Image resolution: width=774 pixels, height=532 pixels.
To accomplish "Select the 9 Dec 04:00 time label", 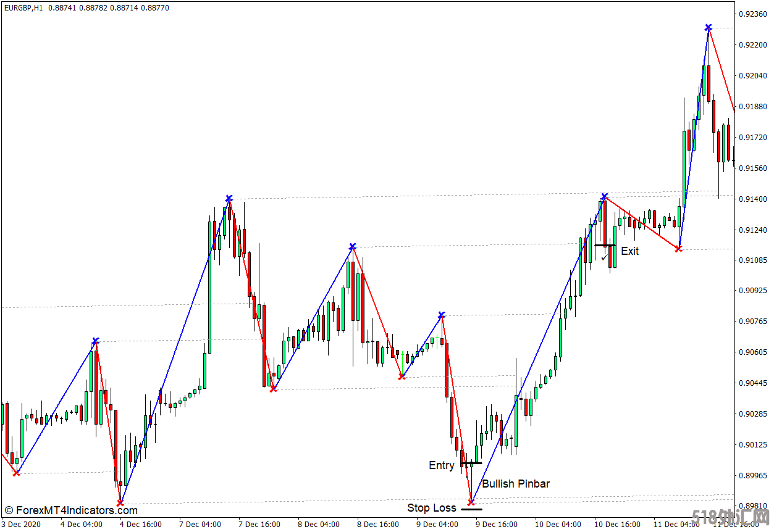I will 437,525.
